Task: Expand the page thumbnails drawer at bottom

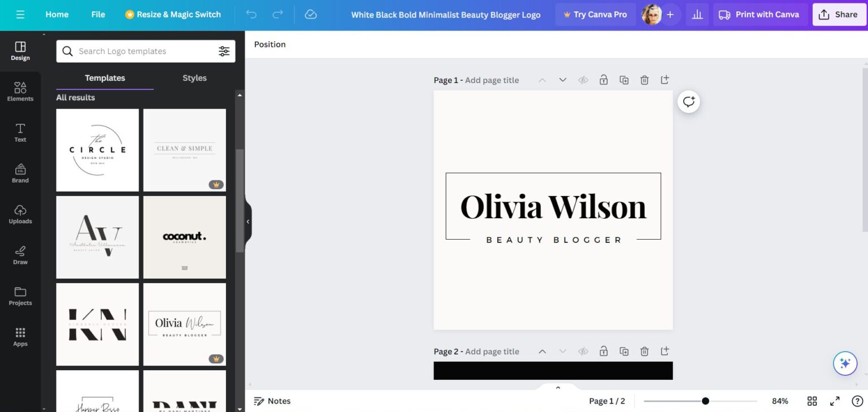Action: (558, 388)
